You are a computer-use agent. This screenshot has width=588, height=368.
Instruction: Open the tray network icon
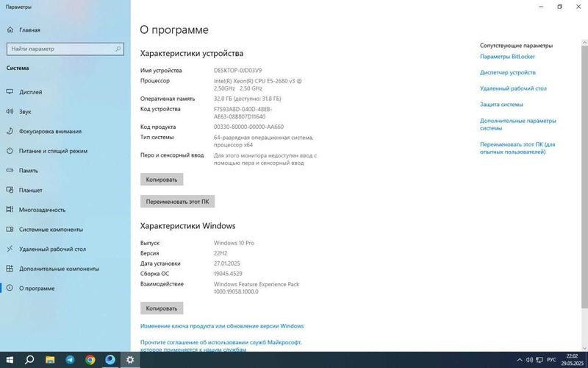click(539, 360)
